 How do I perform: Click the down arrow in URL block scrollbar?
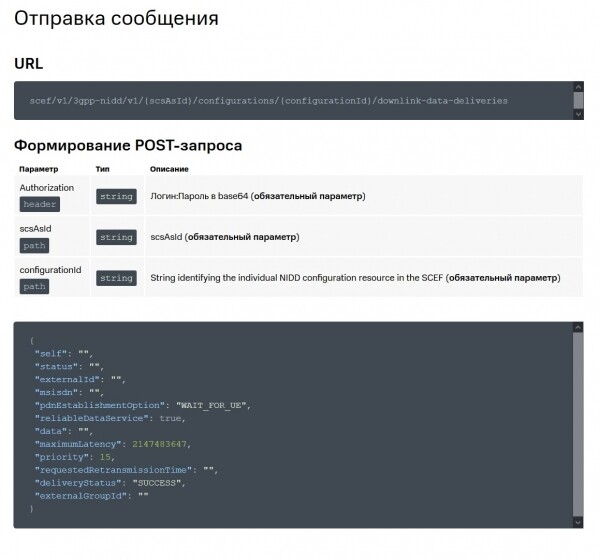[x=578, y=114]
